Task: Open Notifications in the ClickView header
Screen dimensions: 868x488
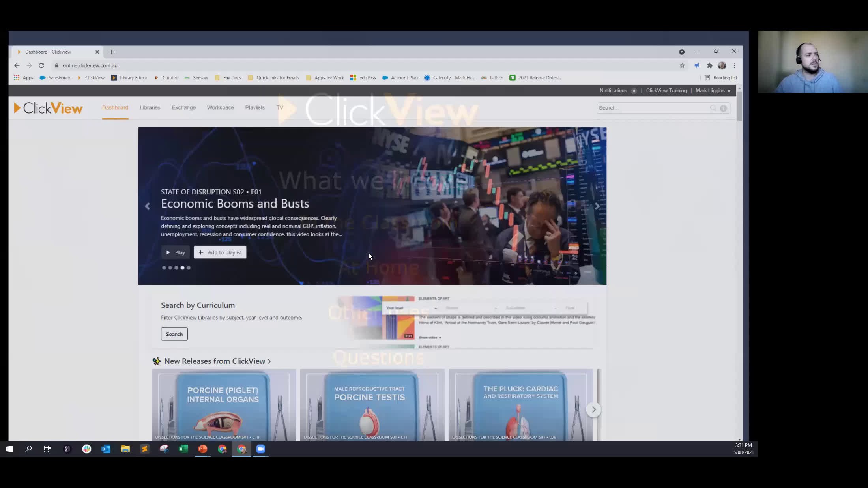Action: [614, 90]
